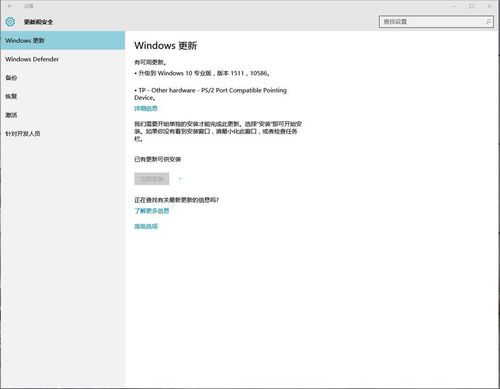The width and height of the screenshot is (500, 389).
Task: Close the settings window
Action: 490,6
